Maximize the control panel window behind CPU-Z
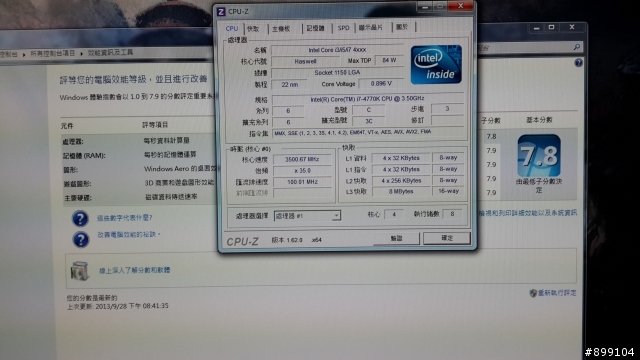The width and height of the screenshot is (640, 360). pyautogui.click(x=551, y=27)
